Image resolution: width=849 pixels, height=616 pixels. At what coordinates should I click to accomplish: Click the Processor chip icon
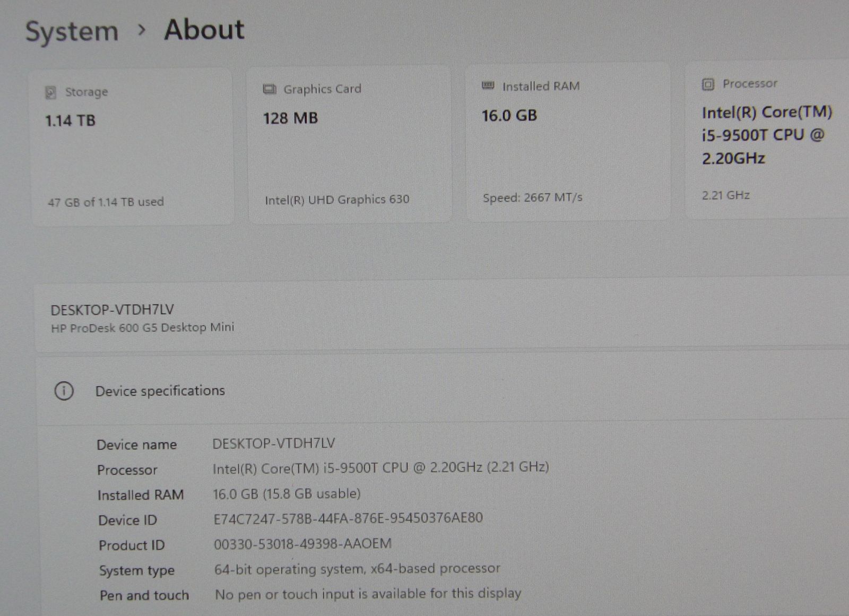(x=708, y=84)
